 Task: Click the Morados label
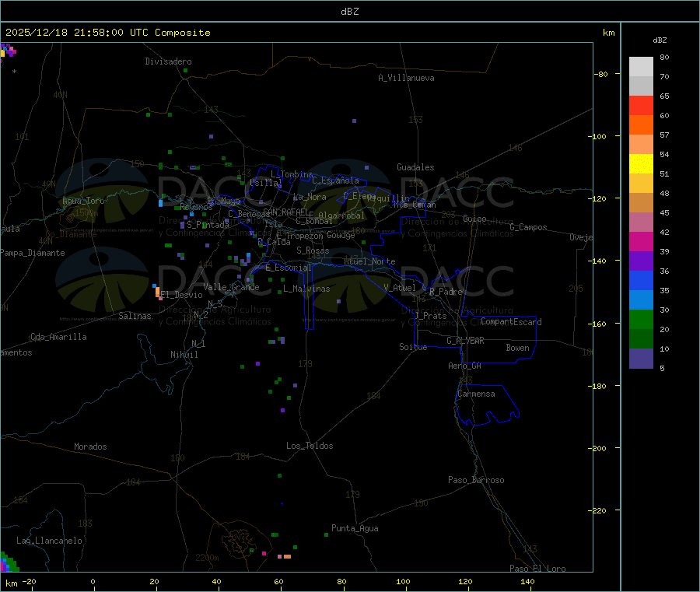[x=90, y=447]
